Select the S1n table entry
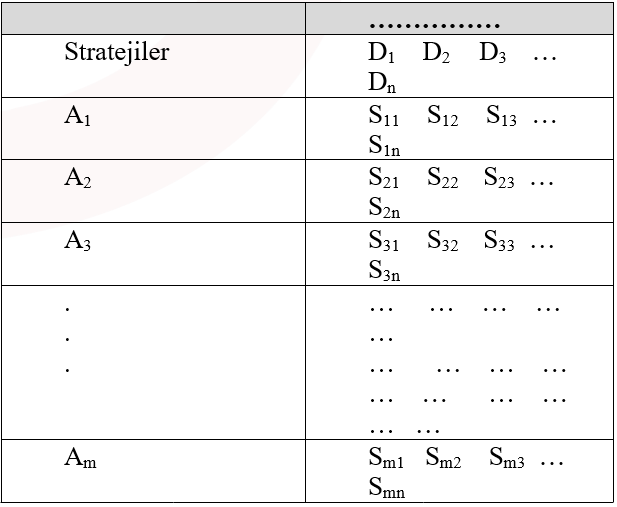The height and width of the screenshot is (507, 617). pyautogui.click(x=385, y=144)
